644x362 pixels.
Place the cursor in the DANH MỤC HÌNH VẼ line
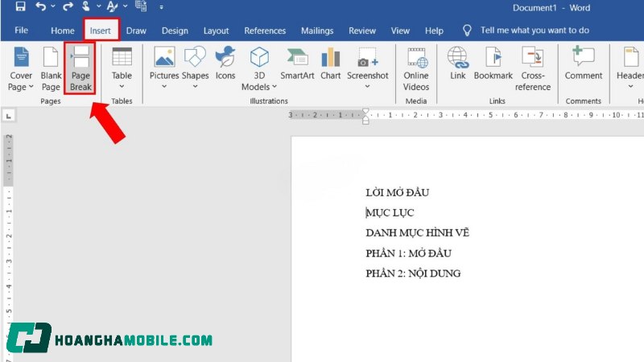pyautogui.click(x=417, y=233)
